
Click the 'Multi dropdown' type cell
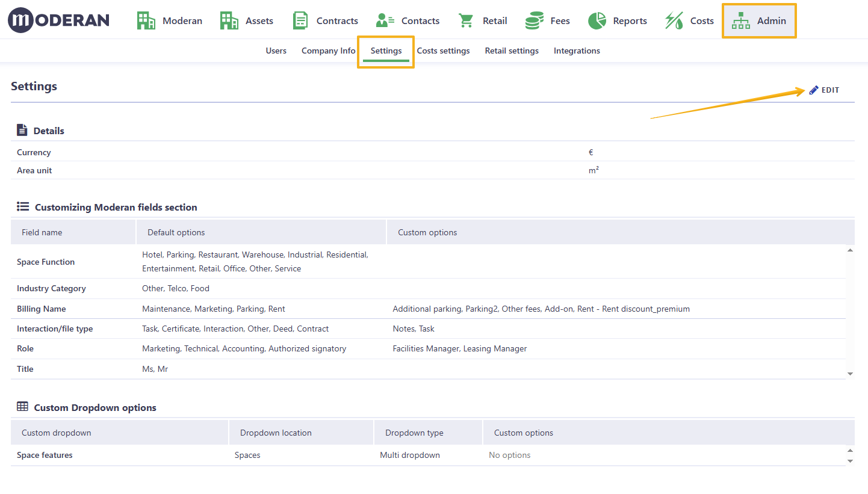pyautogui.click(x=410, y=455)
